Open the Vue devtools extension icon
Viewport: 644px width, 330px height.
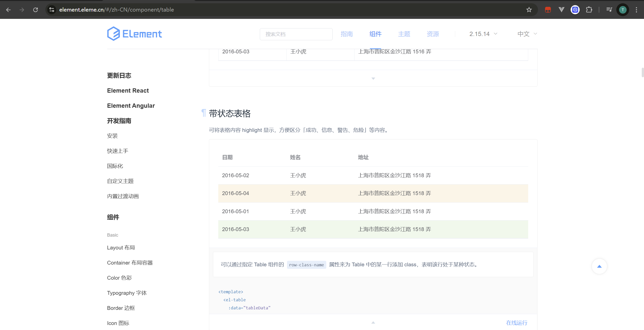(x=561, y=10)
